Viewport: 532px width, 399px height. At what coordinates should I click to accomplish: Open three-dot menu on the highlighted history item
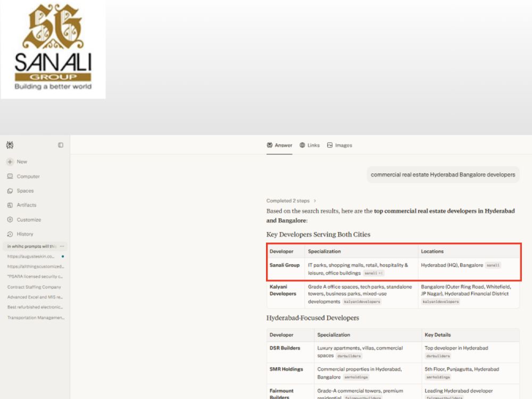point(62,246)
